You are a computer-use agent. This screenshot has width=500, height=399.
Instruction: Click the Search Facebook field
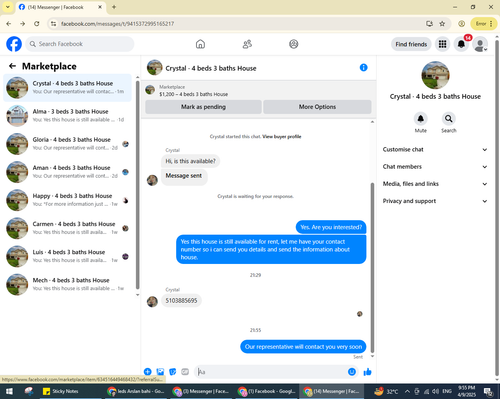80,44
